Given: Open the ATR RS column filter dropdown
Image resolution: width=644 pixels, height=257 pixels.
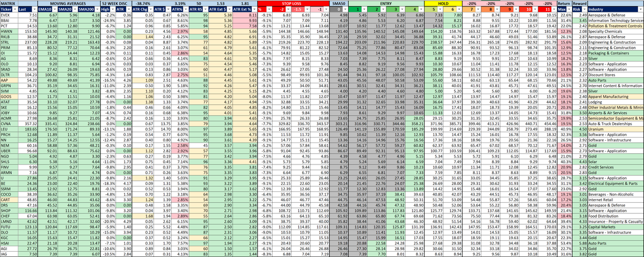Looking at the screenshot, I should coord(207,10).
